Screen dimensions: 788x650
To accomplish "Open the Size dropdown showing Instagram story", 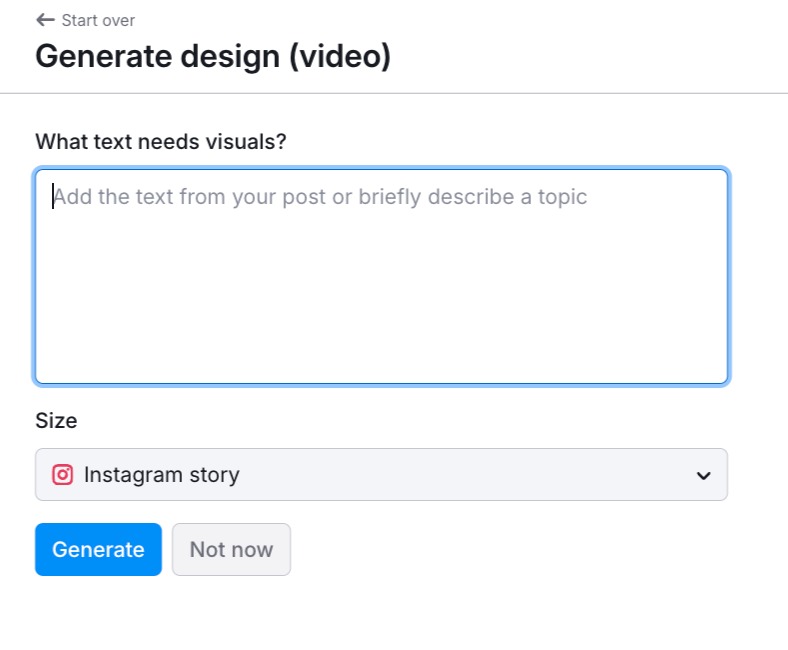I will 381,475.
